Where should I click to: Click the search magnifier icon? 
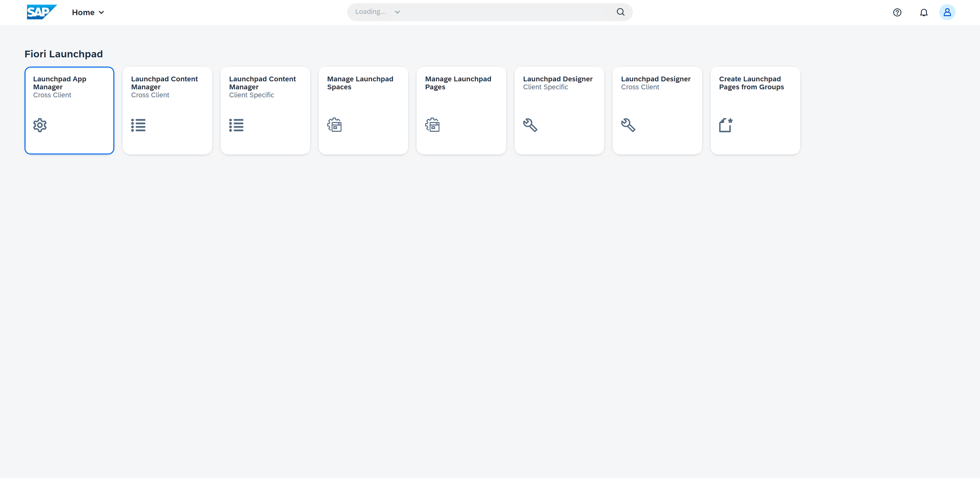pyautogui.click(x=620, y=12)
